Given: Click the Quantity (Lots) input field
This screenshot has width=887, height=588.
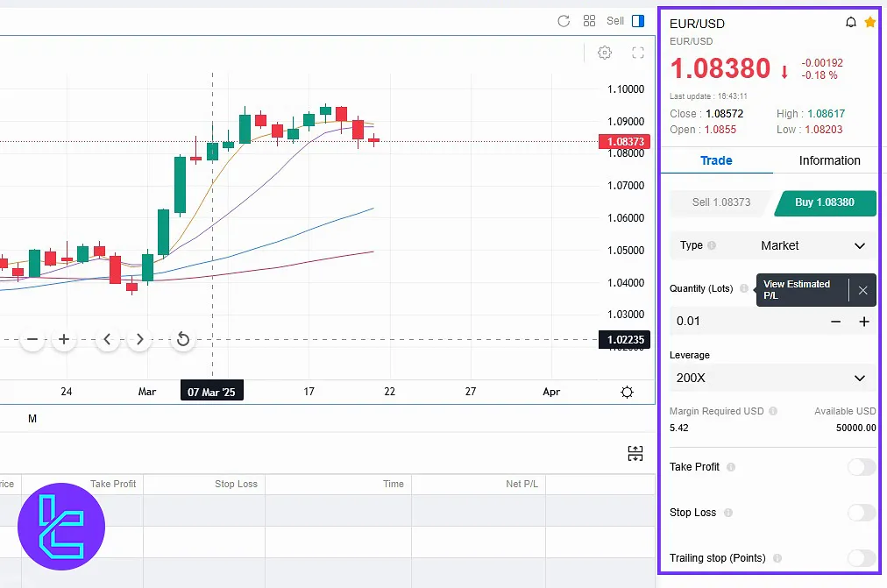Looking at the screenshot, I should click(x=745, y=322).
